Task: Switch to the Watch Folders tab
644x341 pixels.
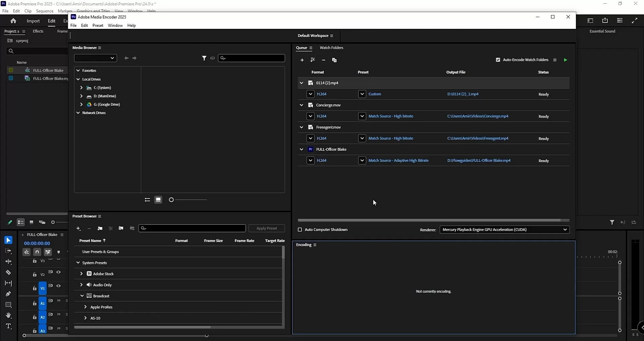Action: pos(331,48)
